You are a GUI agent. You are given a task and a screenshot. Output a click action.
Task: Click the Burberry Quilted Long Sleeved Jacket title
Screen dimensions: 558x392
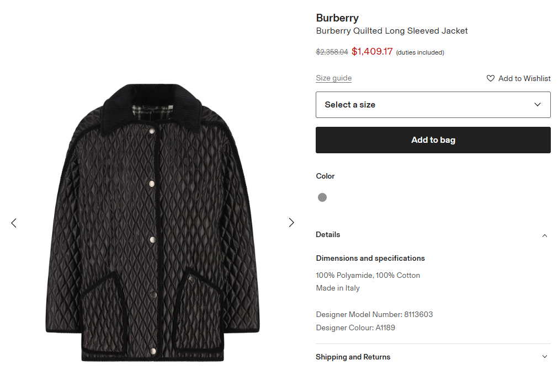click(x=391, y=31)
